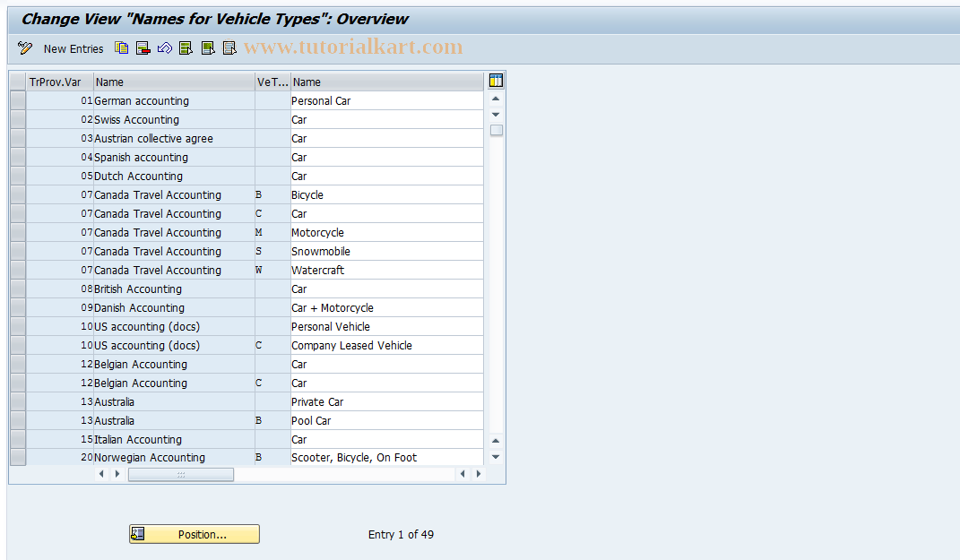Click page down arrow near scrollbar top
This screenshot has height=560, width=960.
pyautogui.click(x=496, y=115)
